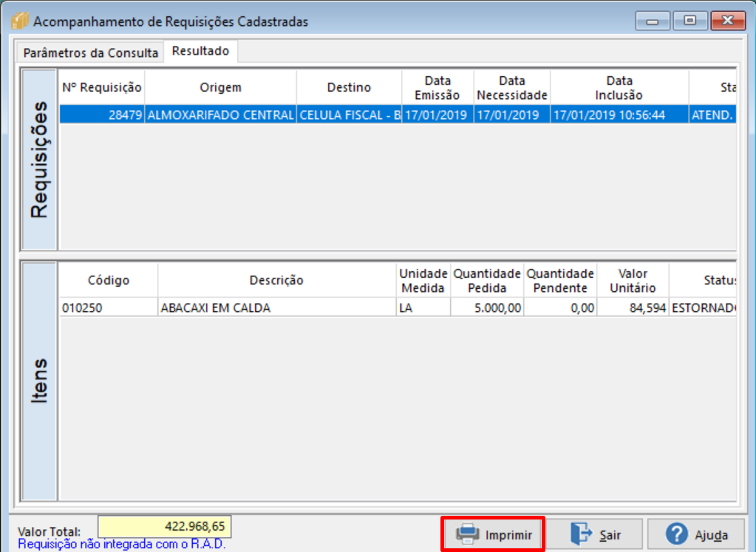Select item code 010250
This screenshot has width=756, height=552.
click(109, 307)
